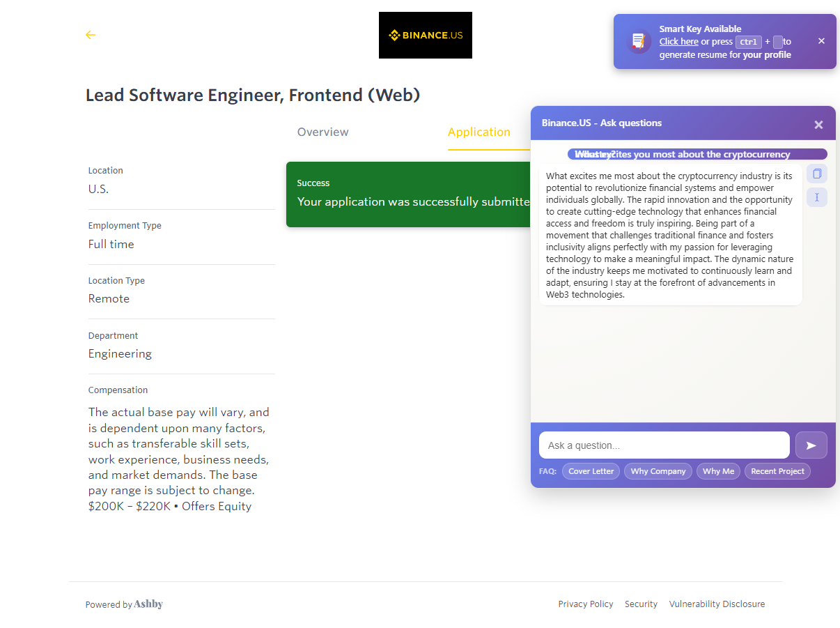This screenshot has height=628, width=840.
Task: Focus the 'Ask a question...' input field
Action: 664,445
